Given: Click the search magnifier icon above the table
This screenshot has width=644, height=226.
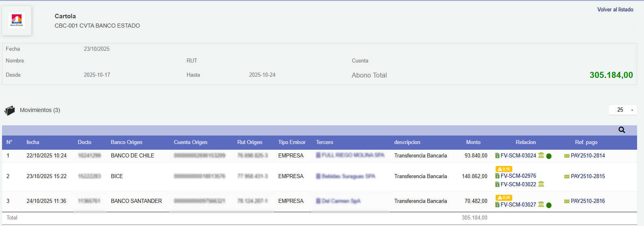Looking at the screenshot, I should pyautogui.click(x=622, y=130).
